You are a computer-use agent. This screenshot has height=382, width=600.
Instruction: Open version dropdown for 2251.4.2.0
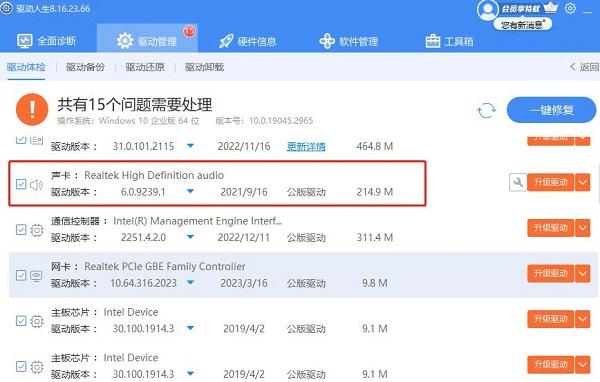click(190, 237)
